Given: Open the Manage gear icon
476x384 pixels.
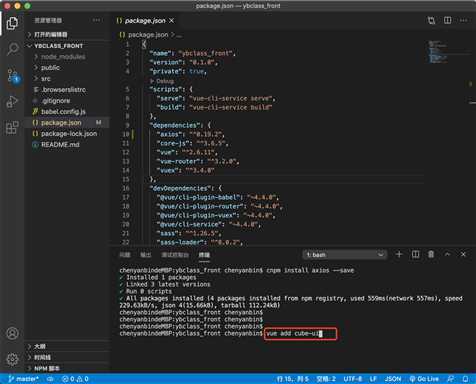Looking at the screenshot, I should 13,359.
